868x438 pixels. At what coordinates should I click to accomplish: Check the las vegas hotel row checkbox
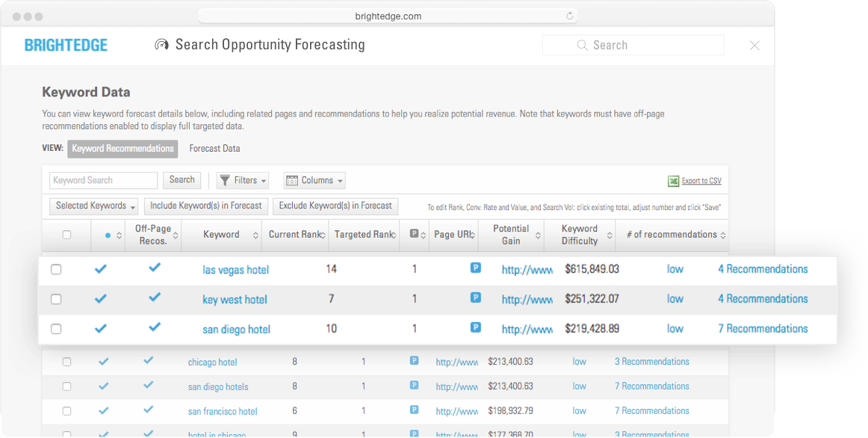point(56,269)
